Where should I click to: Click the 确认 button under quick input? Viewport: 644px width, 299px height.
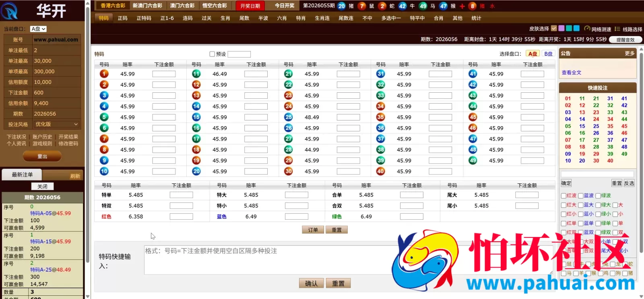(x=311, y=283)
